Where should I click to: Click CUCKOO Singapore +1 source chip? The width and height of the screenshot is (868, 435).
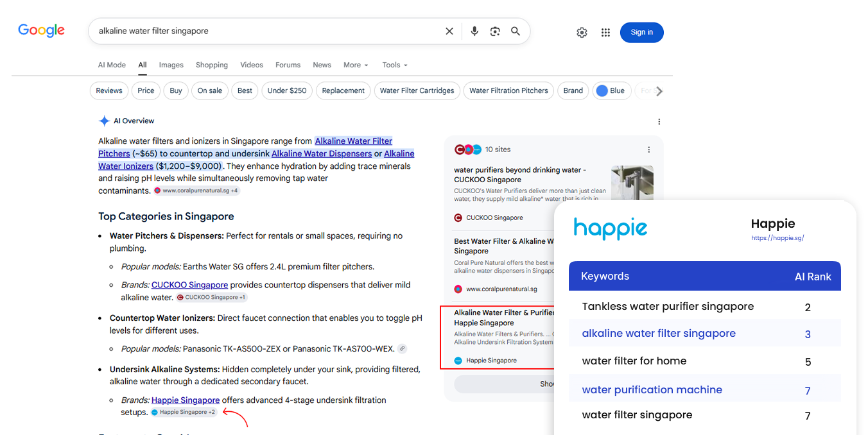(211, 297)
